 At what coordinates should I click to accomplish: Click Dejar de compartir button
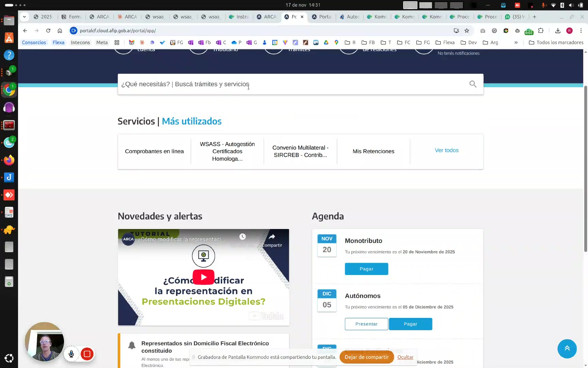pyautogui.click(x=366, y=357)
